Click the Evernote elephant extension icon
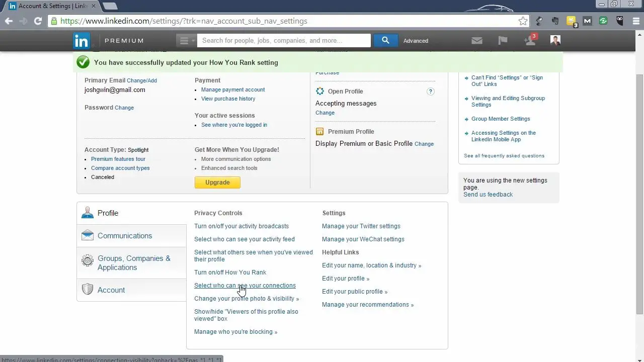This screenshot has width=644, height=362. 555,21
